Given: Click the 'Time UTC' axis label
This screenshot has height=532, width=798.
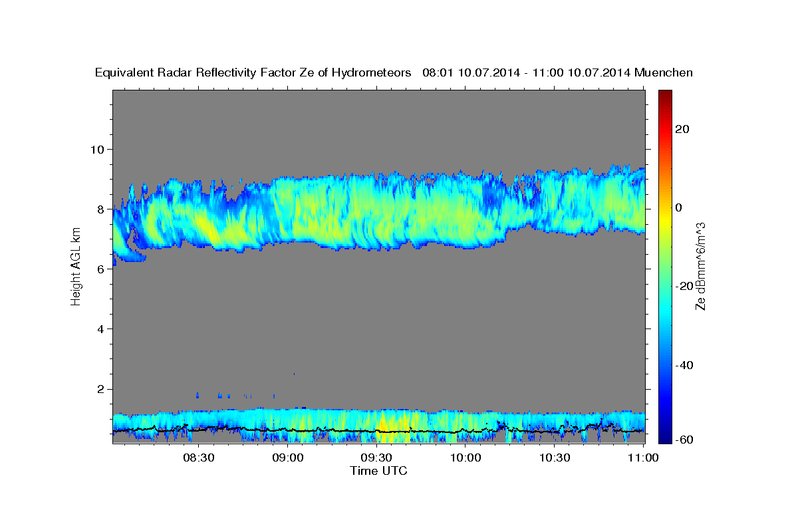Looking at the screenshot, I should pyautogui.click(x=378, y=471).
